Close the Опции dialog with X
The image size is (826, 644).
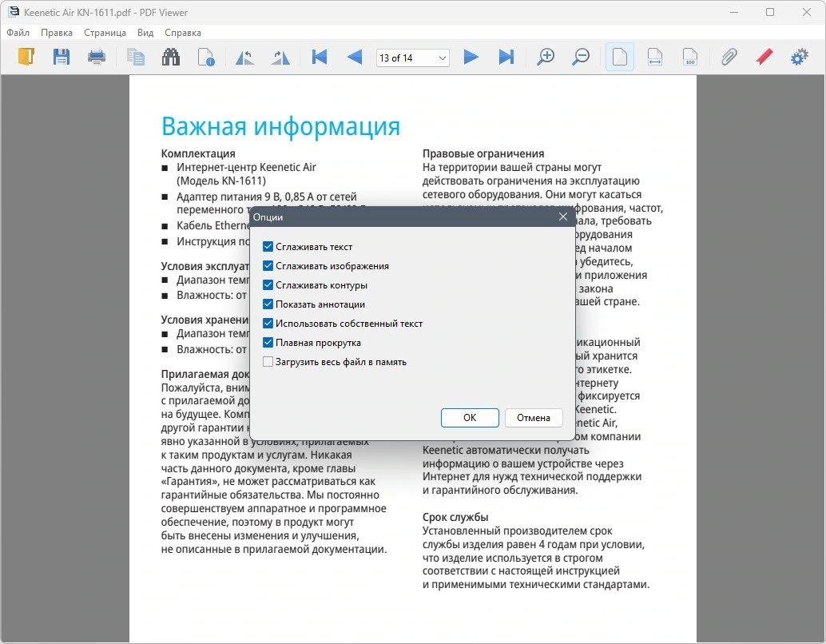click(x=563, y=217)
